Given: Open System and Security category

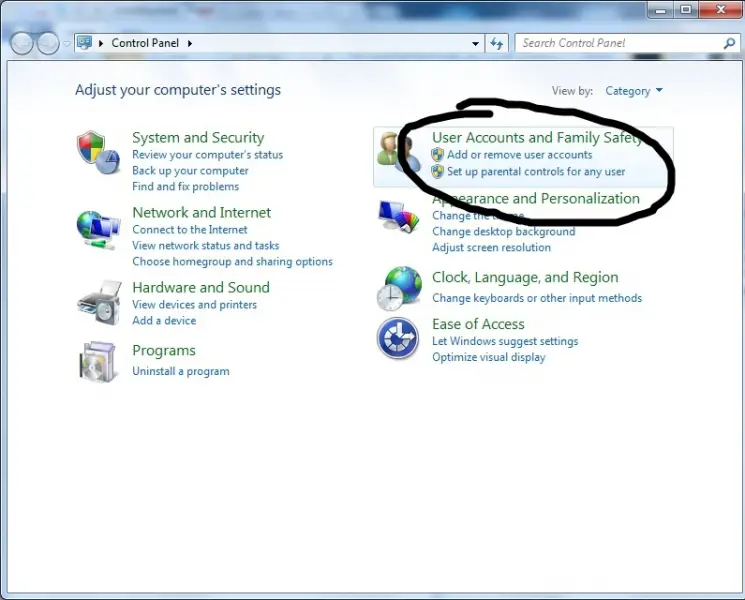Looking at the screenshot, I should coord(198,137).
